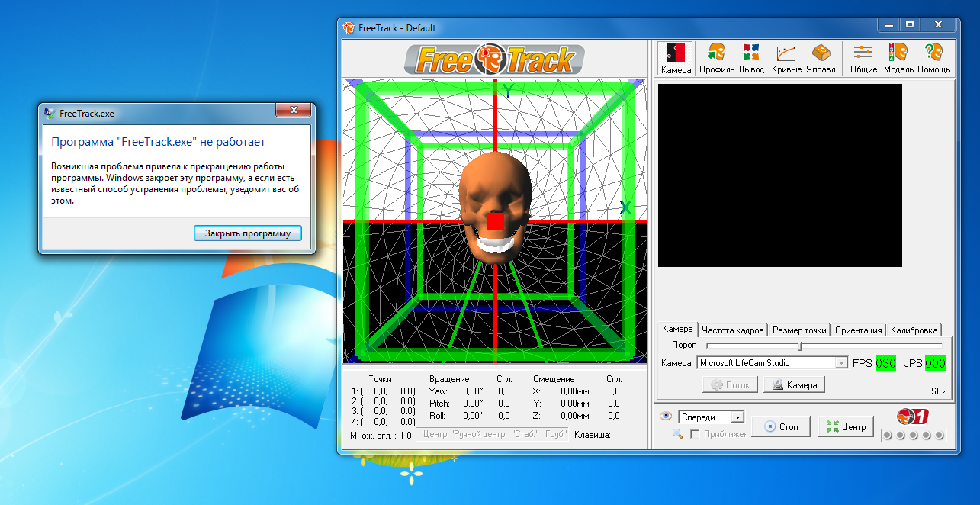980x505 pixels.
Task: Click the 'Ручной центр' shortcut label
Action: click(479, 435)
